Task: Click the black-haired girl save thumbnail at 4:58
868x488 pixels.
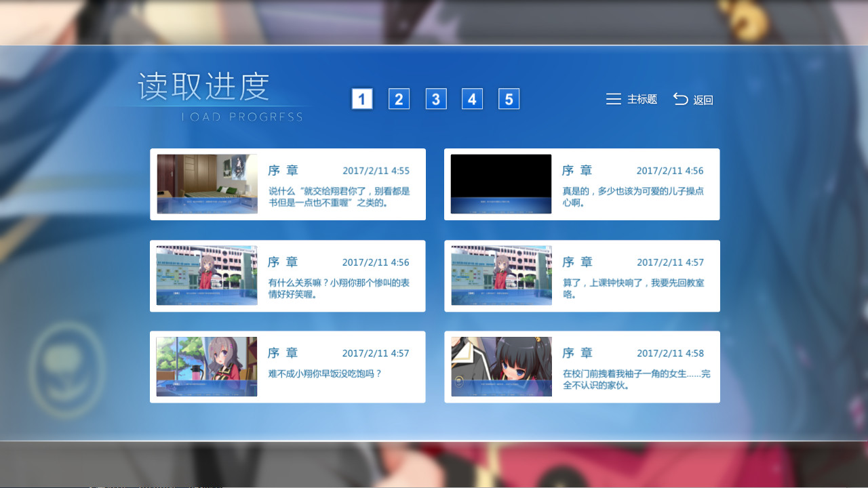Action: click(x=500, y=367)
